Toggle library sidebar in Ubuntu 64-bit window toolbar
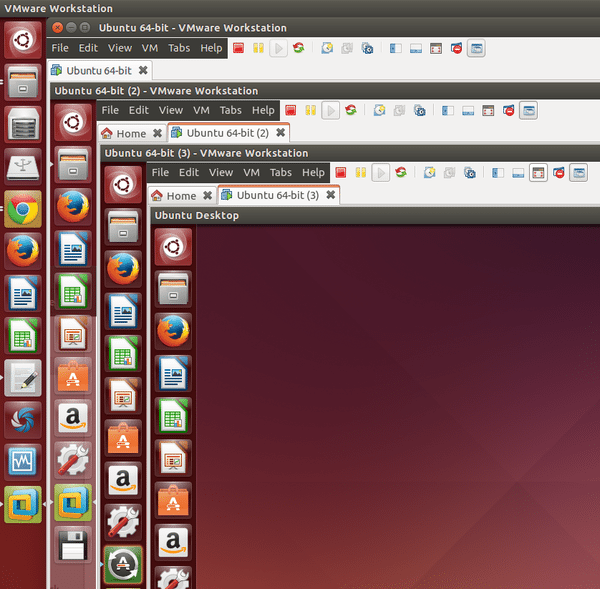The image size is (600, 589). coord(396,48)
